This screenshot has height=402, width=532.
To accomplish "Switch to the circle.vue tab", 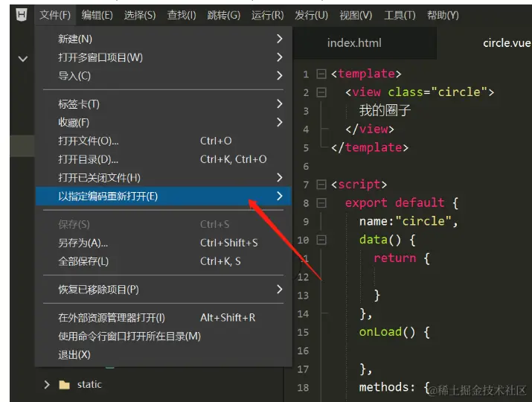I will tap(506, 43).
